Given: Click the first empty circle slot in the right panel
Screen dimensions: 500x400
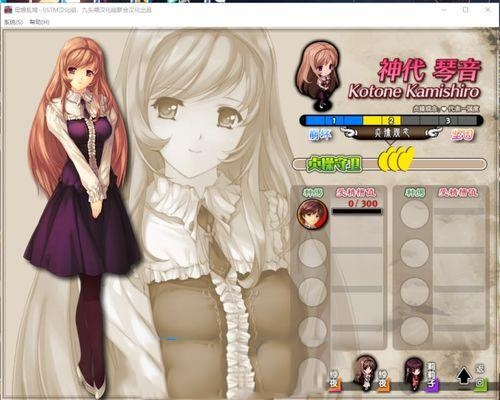Looking at the screenshot, I should [414, 214].
